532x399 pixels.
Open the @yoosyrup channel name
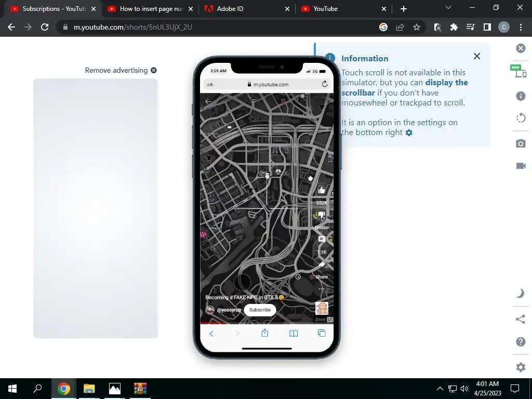(x=229, y=310)
